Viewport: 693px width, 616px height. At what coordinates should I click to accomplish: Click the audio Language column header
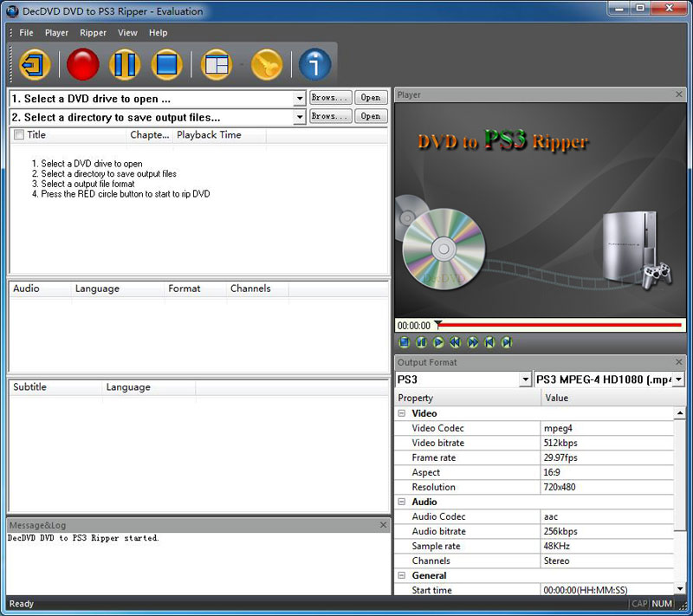[118, 289]
